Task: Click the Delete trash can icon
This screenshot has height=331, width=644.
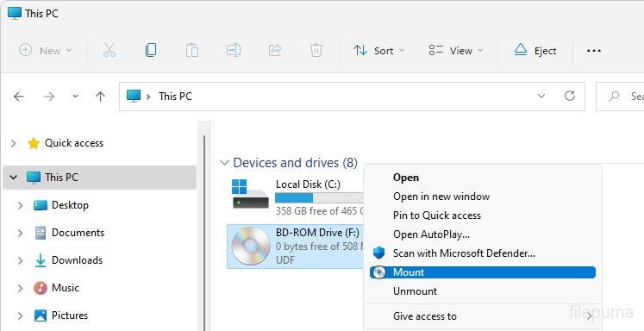Action: click(316, 51)
